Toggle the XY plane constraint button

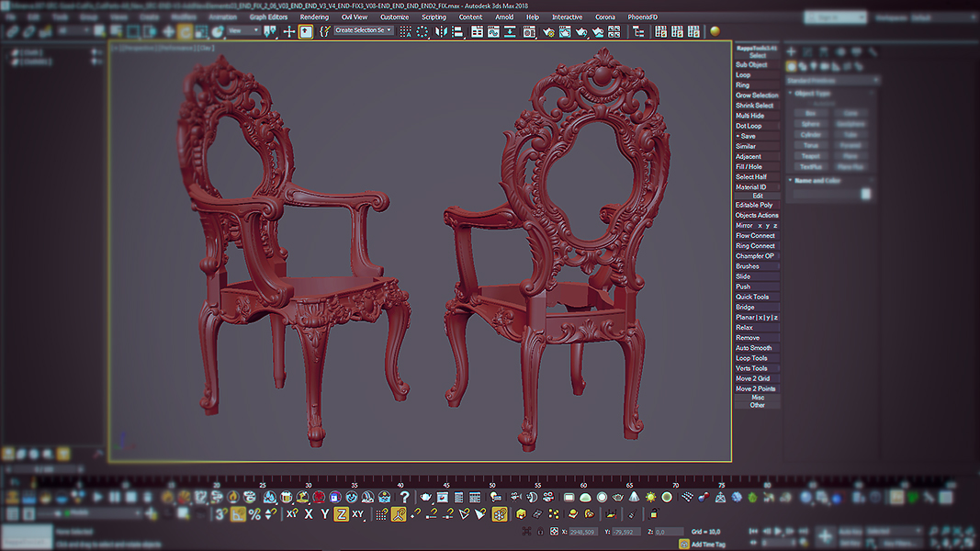(x=358, y=514)
